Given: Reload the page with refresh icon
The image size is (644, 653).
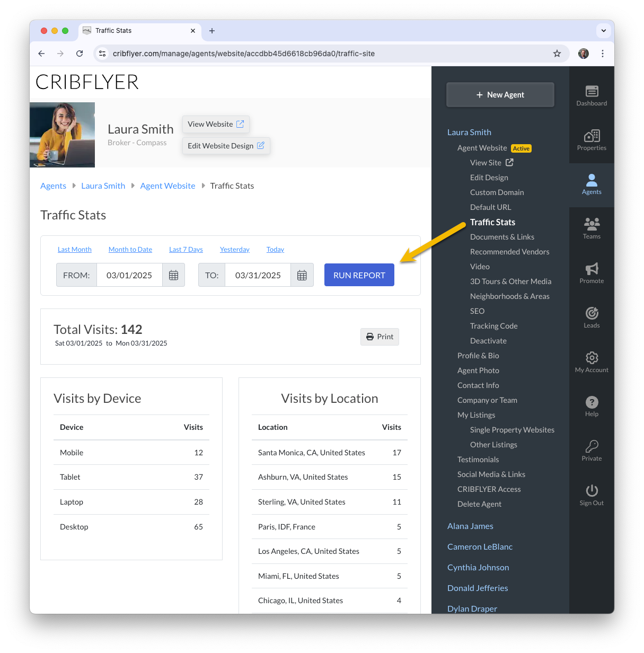Looking at the screenshot, I should (x=80, y=54).
